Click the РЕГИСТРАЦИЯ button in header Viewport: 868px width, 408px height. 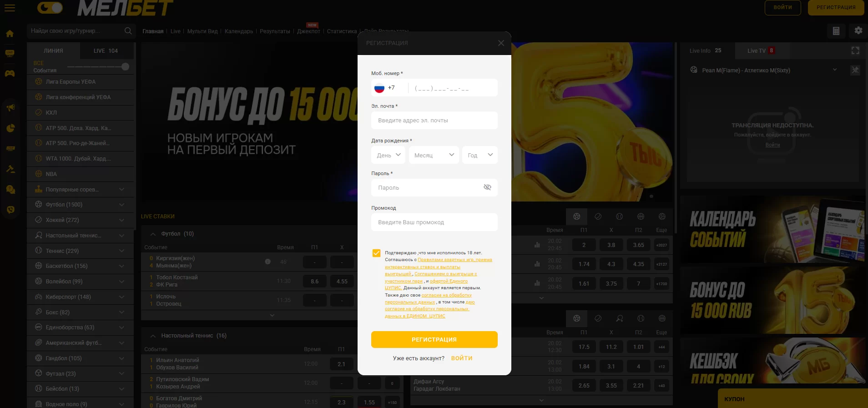coord(836,7)
